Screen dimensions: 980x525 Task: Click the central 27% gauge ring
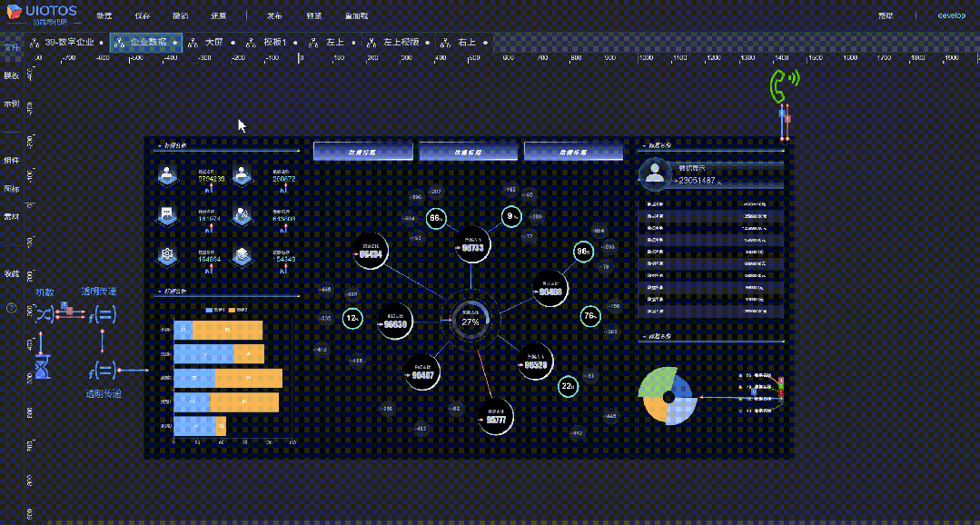(470, 320)
